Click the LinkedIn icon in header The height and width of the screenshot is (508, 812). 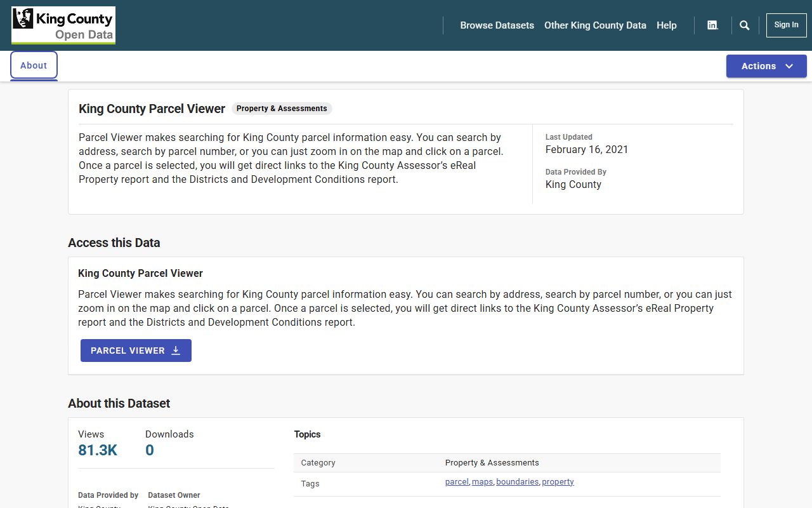click(x=712, y=25)
